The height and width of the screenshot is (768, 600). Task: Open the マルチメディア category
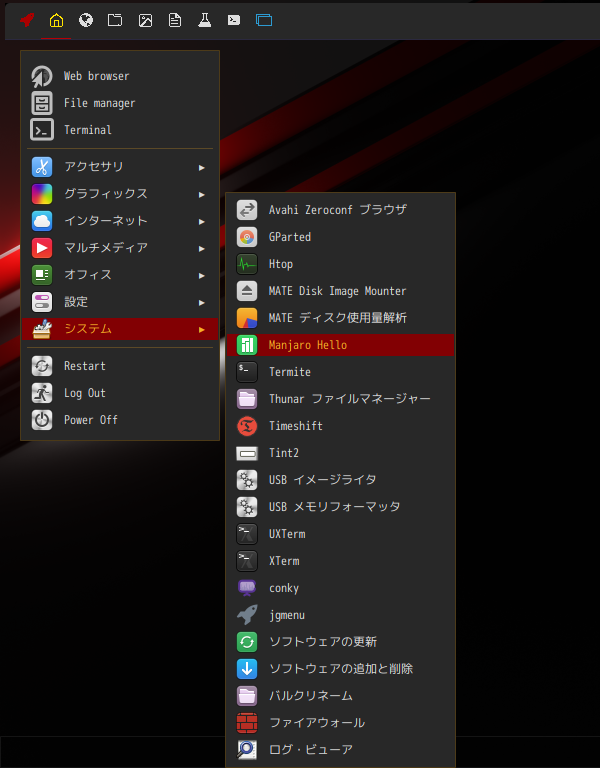120,248
